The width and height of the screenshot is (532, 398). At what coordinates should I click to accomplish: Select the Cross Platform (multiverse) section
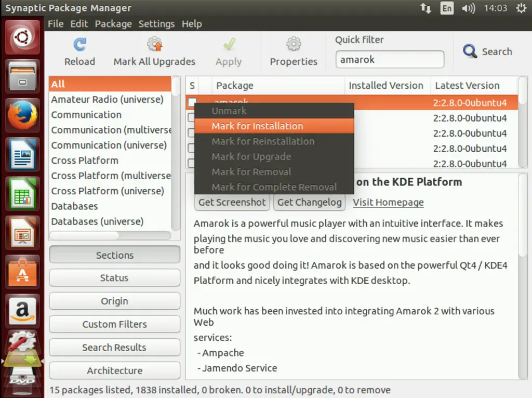[x=110, y=176]
